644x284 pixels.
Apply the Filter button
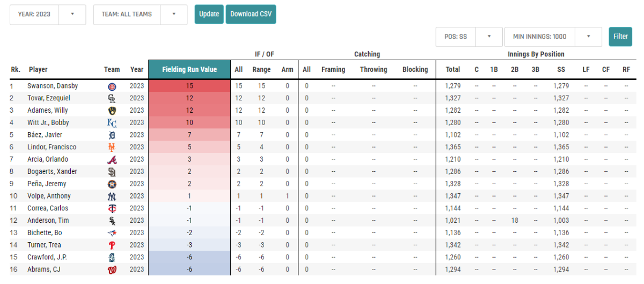pyautogui.click(x=620, y=37)
